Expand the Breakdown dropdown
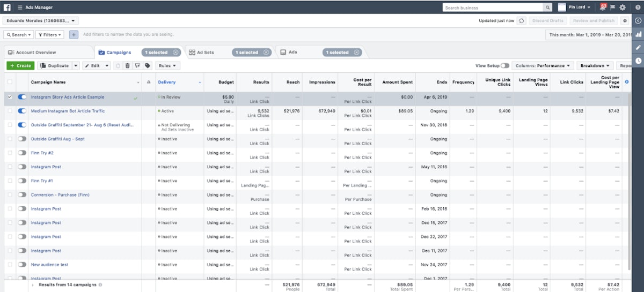 [595, 65]
